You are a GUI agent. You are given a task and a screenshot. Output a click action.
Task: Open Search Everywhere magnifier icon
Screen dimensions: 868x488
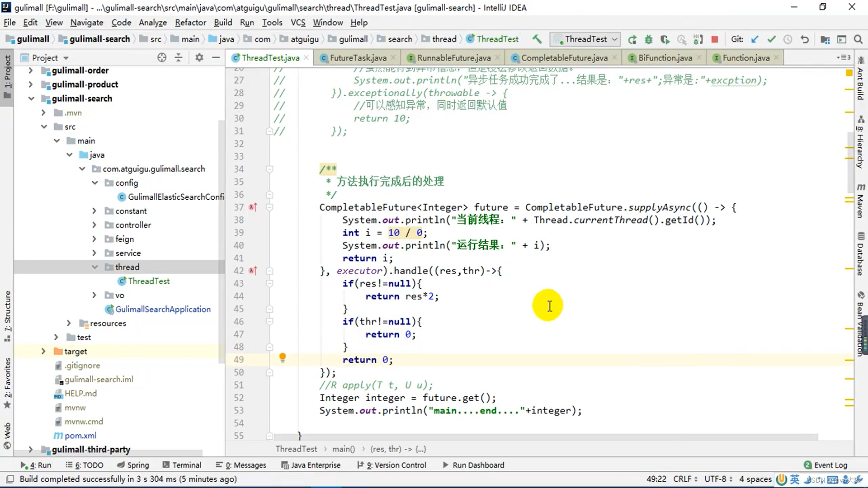tap(858, 39)
